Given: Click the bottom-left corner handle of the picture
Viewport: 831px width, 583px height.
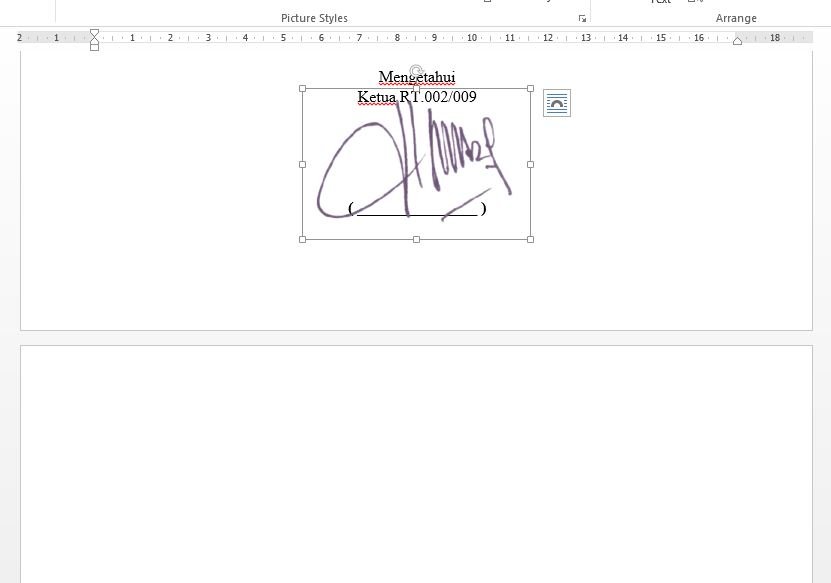Looking at the screenshot, I should coord(303,239).
